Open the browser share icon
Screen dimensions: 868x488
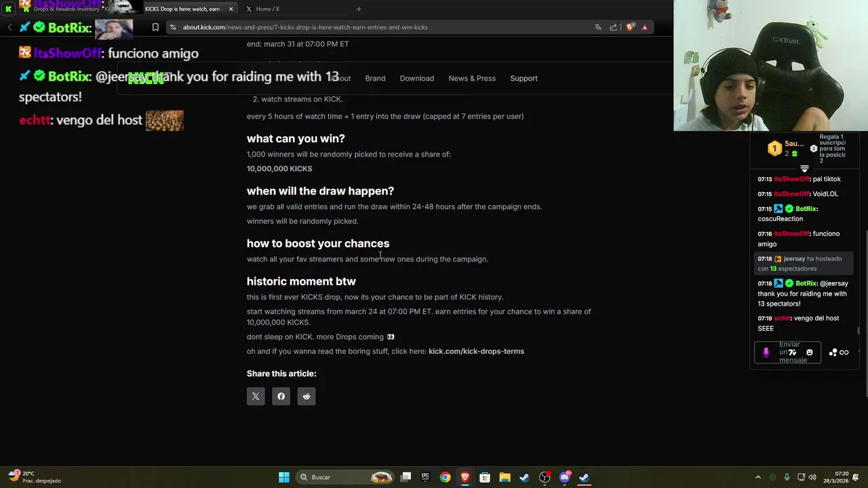[614, 27]
